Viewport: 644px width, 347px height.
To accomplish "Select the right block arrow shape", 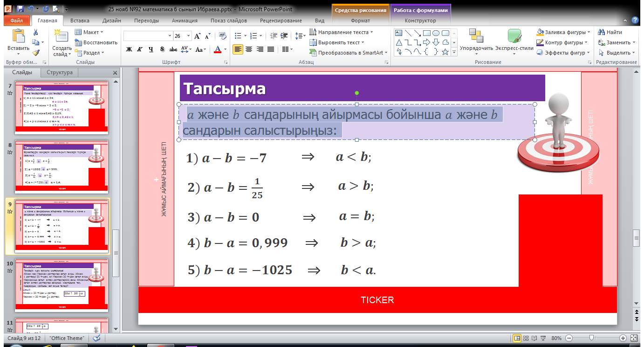I will [426, 42].
